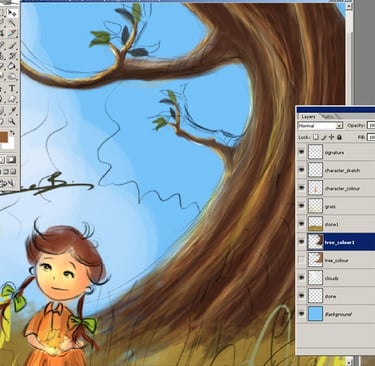Screen dimensions: 375x366
Task: Switch to full screen with menu bar
Action: coord(6,172)
